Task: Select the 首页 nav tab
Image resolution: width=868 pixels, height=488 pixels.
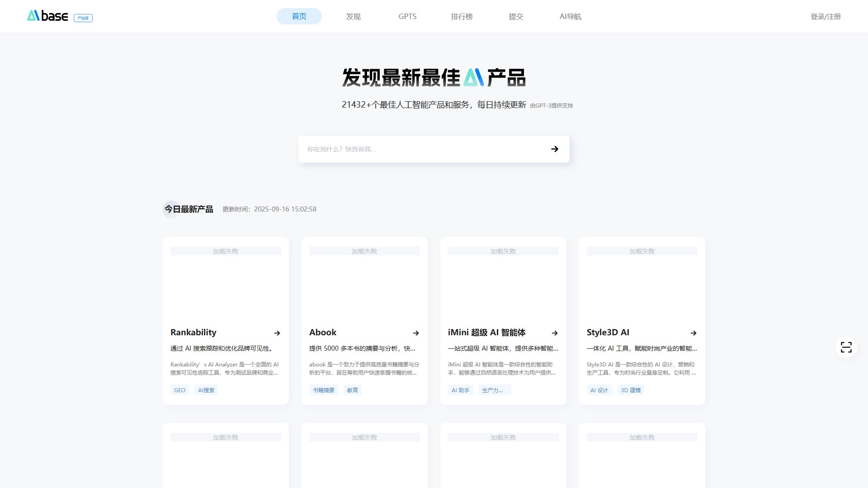Action: point(299,16)
